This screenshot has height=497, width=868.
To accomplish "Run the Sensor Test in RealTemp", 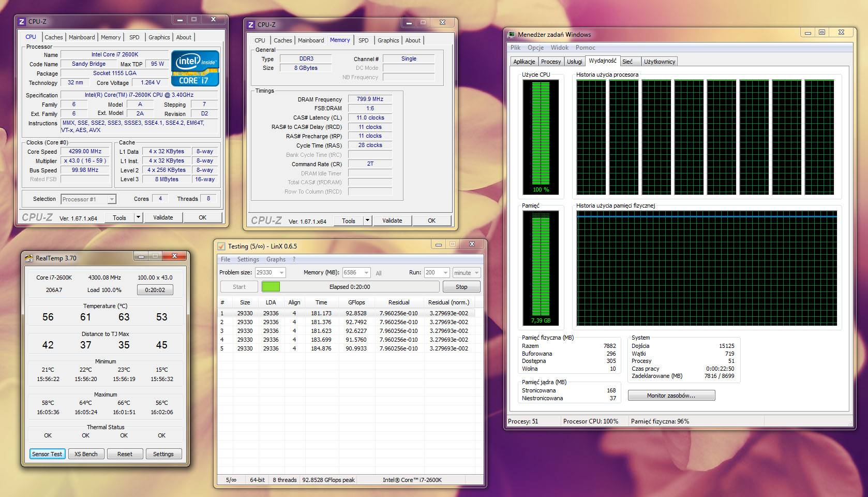I will click(47, 455).
